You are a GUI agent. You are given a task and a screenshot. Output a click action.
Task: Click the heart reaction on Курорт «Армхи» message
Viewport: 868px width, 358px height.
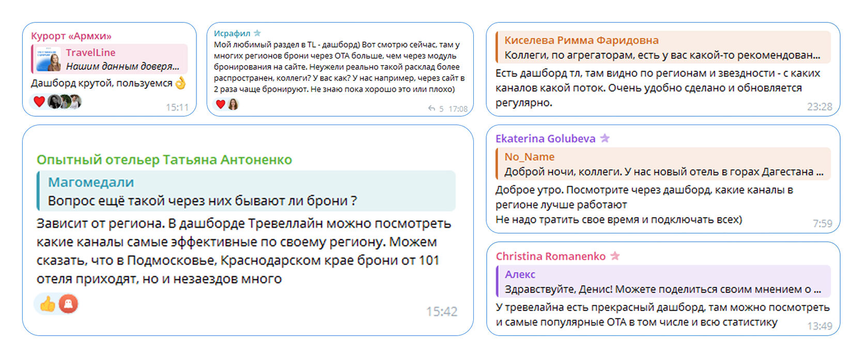click(39, 102)
